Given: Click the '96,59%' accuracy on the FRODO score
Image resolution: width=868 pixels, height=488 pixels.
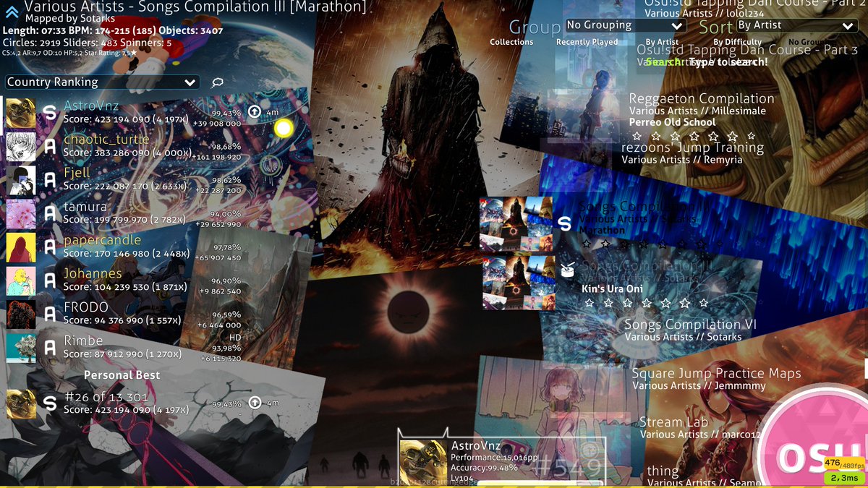Looking at the screenshot, I should tap(226, 315).
